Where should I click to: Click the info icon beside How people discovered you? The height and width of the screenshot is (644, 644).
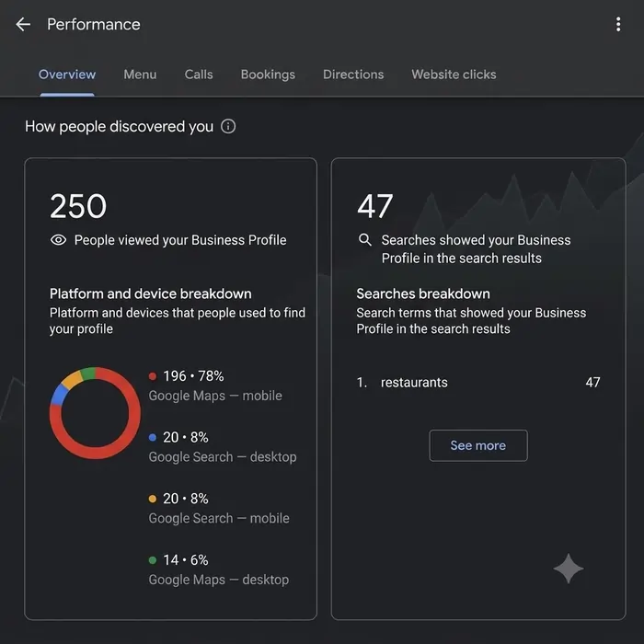228,126
